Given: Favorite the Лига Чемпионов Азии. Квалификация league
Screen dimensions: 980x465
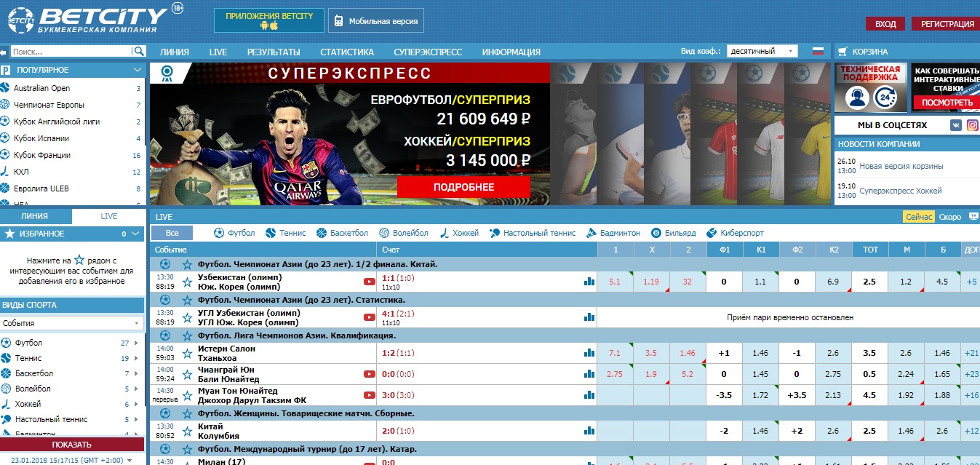Looking at the screenshot, I should 187,335.
